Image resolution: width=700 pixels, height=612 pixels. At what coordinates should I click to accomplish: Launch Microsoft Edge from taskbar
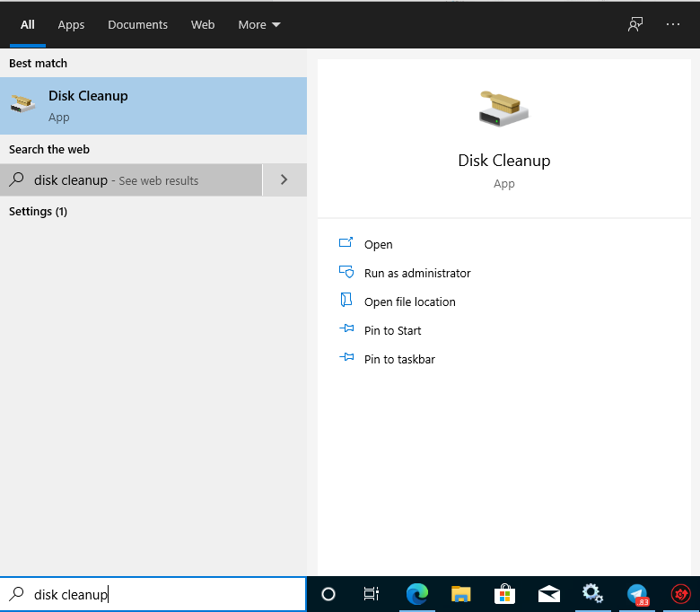click(x=417, y=594)
